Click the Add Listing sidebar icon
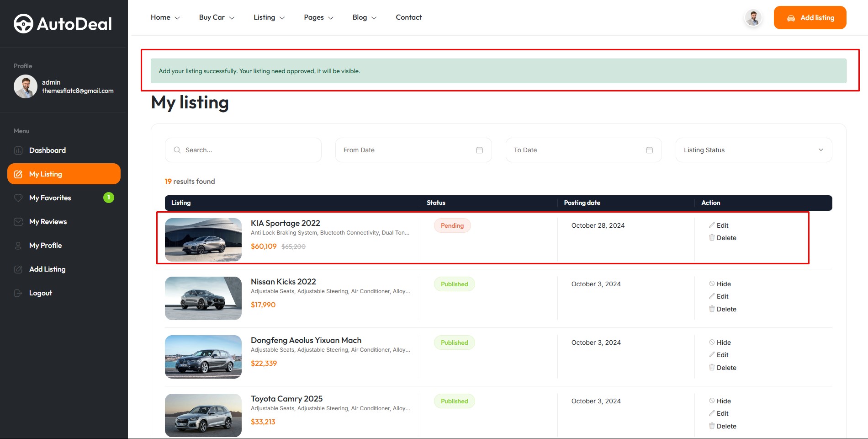868x439 pixels. tap(18, 269)
